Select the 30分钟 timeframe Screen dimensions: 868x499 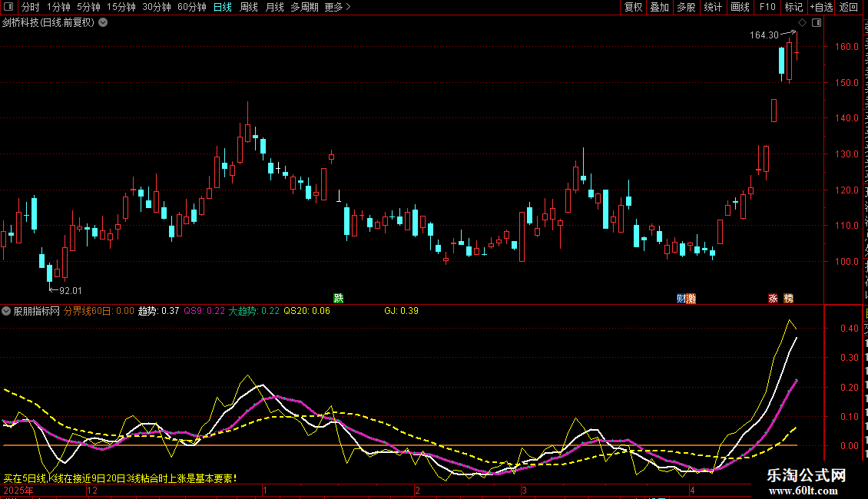point(157,7)
